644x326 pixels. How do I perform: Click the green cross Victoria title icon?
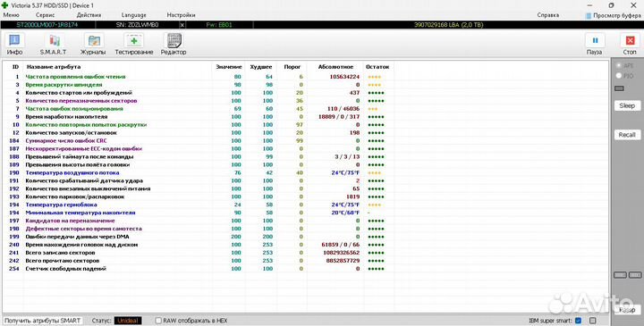click(x=4, y=5)
